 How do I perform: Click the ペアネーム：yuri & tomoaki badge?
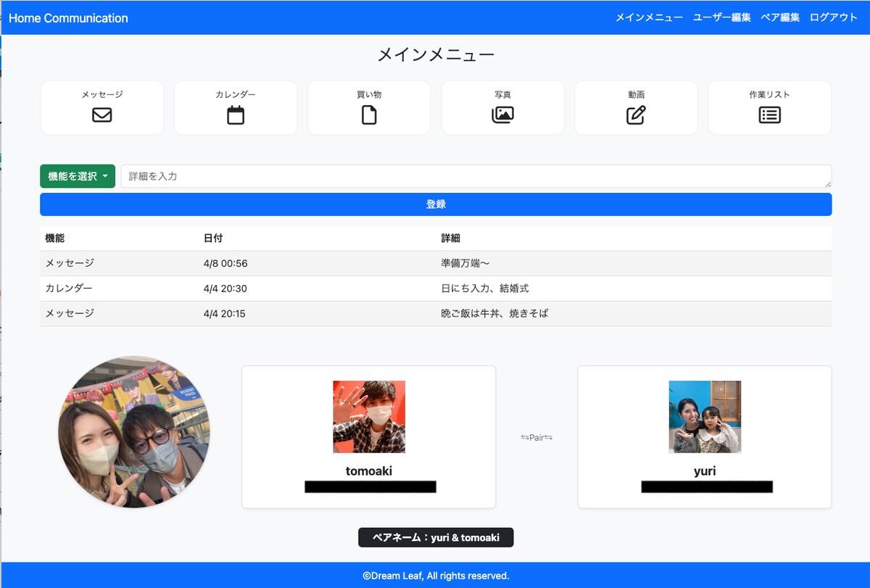pos(436,537)
